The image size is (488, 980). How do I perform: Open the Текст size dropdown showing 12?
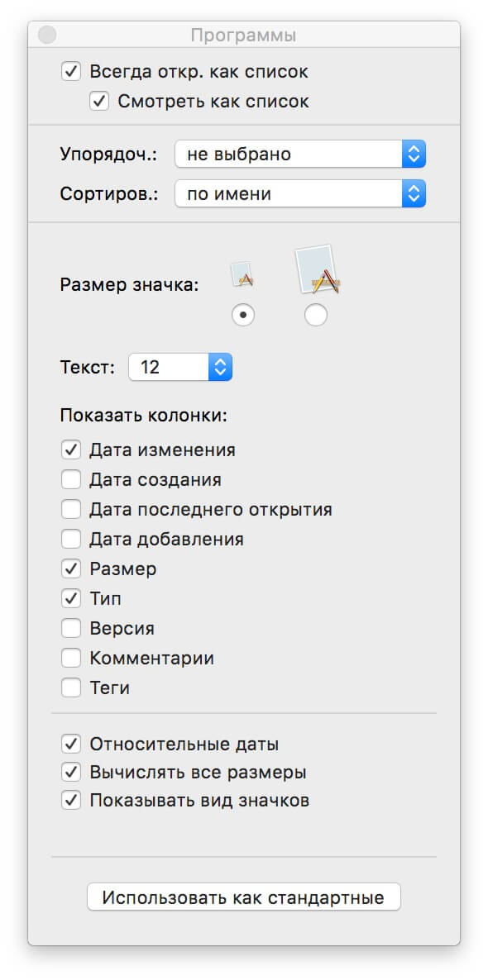180,367
